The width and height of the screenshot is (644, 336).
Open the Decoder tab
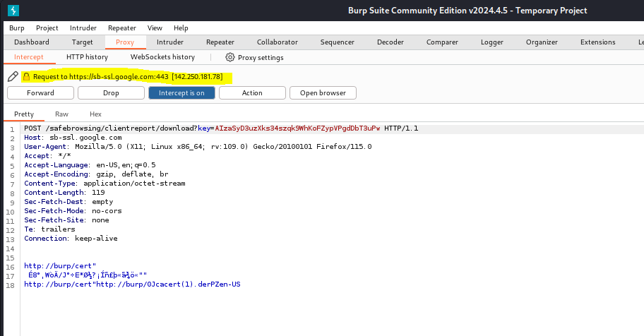click(390, 42)
